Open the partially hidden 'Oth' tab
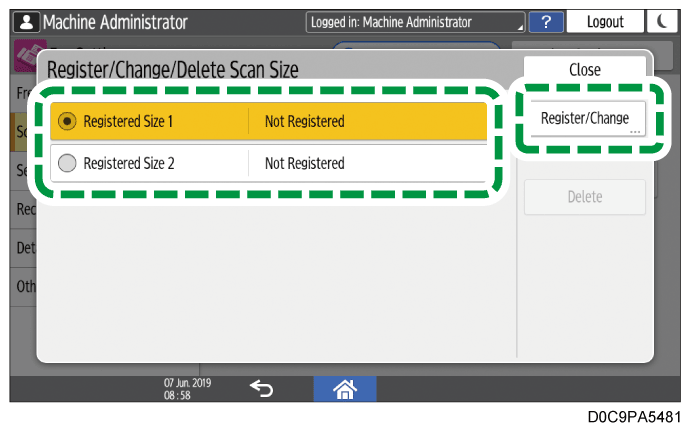Viewport: 691px width, 427px height. tap(24, 285)
